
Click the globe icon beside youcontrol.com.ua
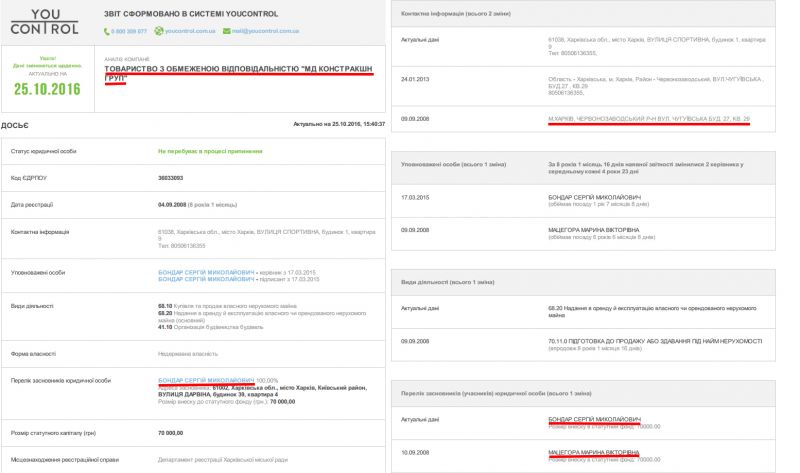click(x=157, y=32)
